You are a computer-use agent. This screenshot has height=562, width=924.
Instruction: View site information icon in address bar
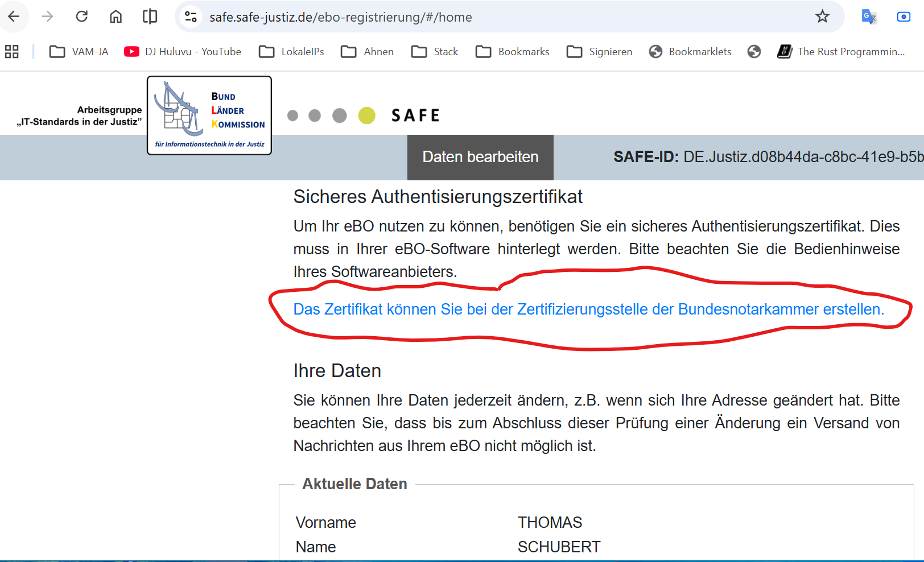tap(191, 17)
